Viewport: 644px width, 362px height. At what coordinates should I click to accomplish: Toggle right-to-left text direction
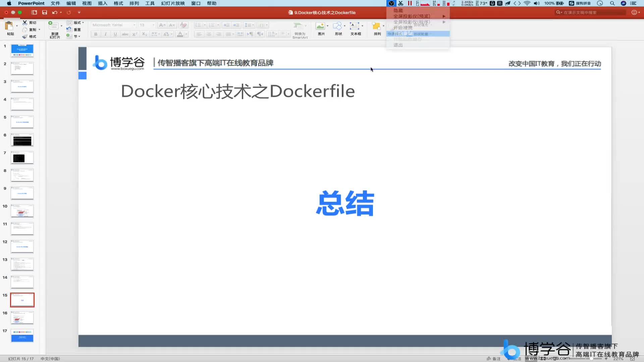(x=260, y=34)
